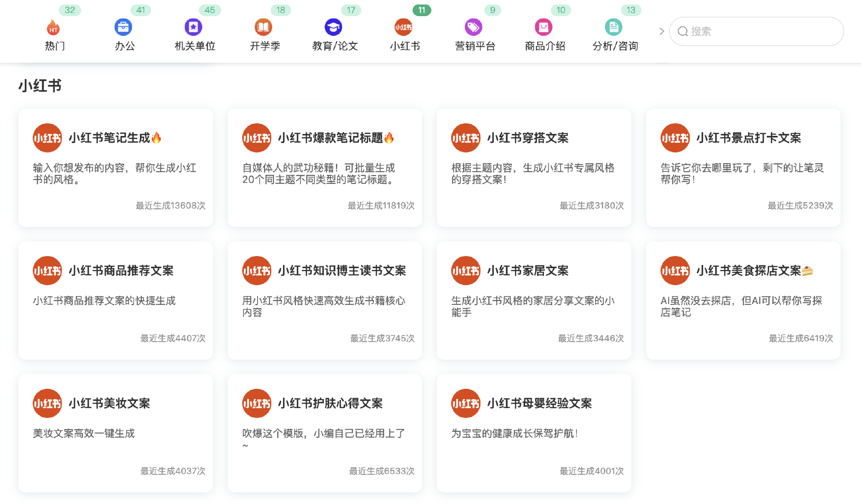Open the 小红书家居文案 template title

point(528,270)
